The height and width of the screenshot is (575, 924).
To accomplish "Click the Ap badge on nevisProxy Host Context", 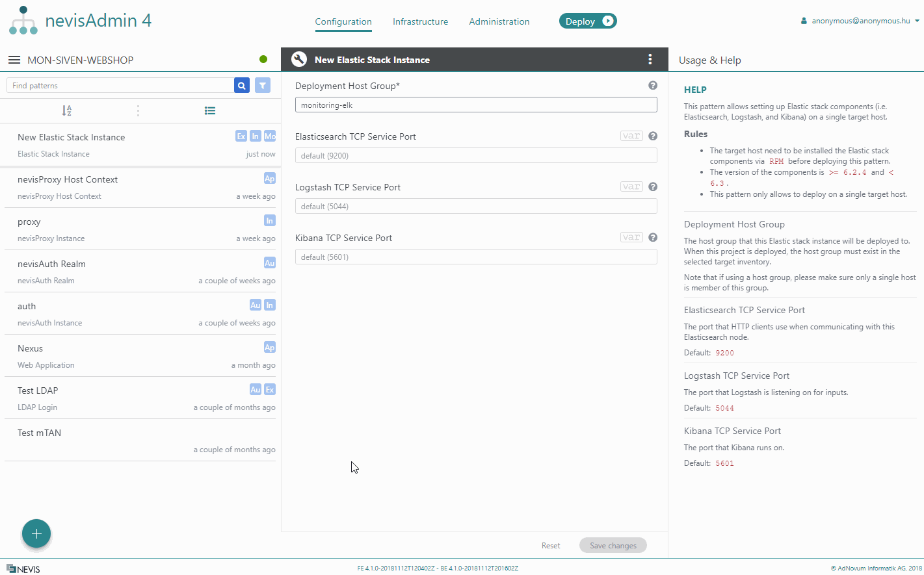I will [270, 178].
